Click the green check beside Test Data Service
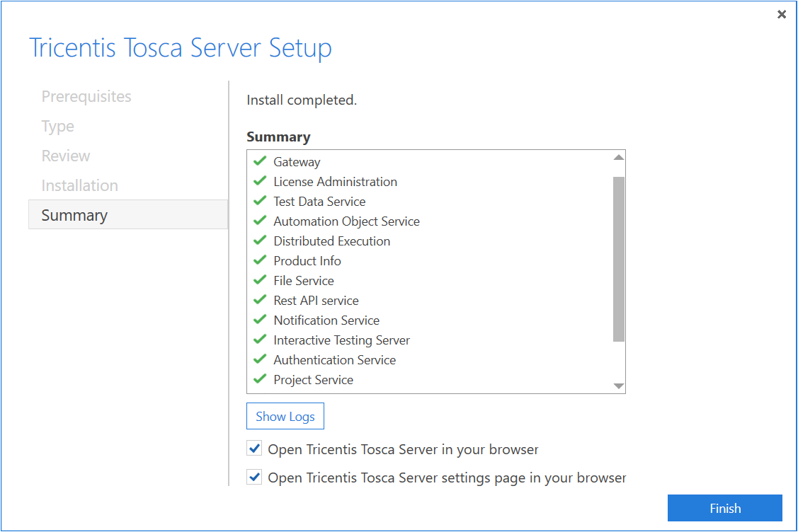Image resolution: width=798 pixels, height=532 pixels. click(x=260, y=201)
